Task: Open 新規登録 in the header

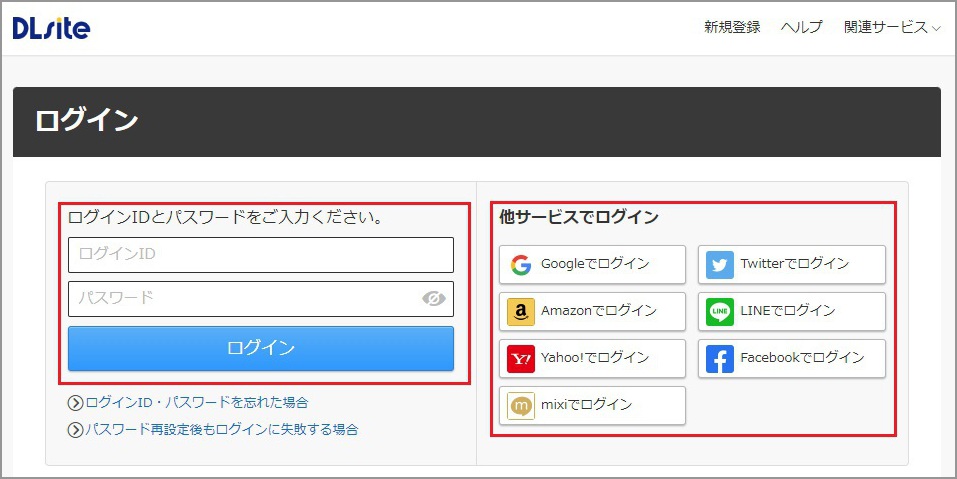Action: point(732,27)
